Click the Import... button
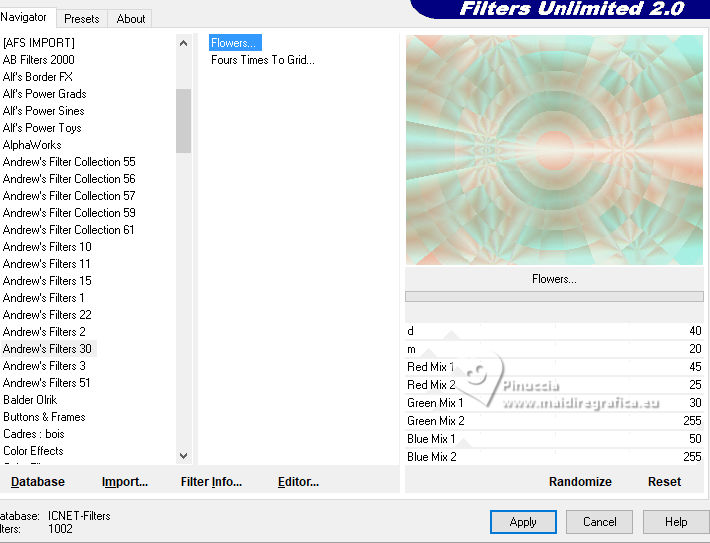The height and width of the screenshot is (543, 710). pos(125,482)
